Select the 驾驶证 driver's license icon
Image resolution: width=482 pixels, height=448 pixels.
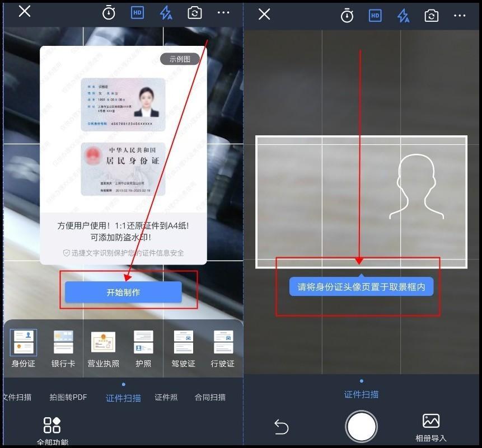point(183,348)
